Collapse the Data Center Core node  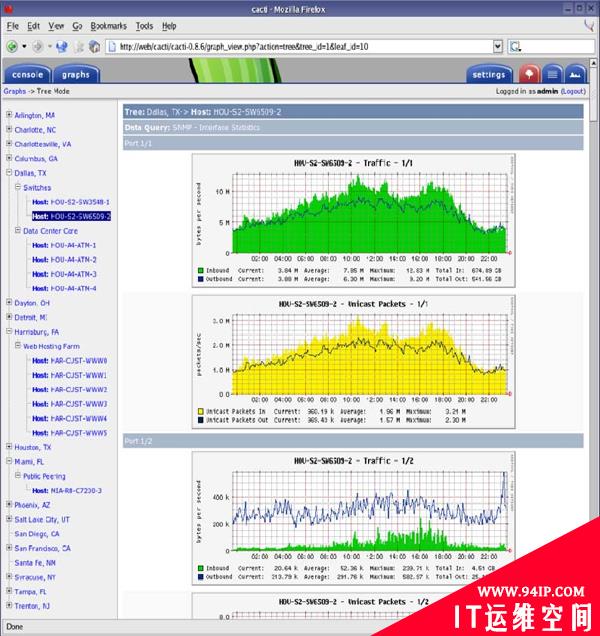[x=18, y=230]
